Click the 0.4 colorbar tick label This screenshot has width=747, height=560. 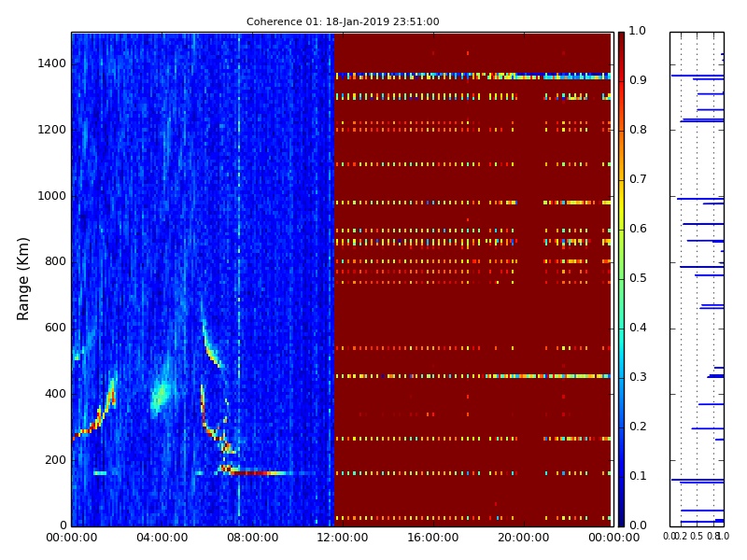pyautogui.click(x=638, y=328)
